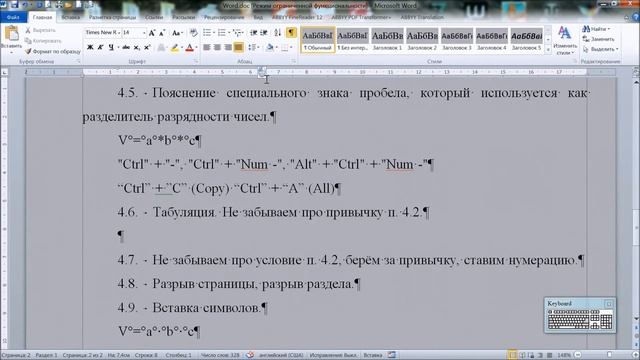Toggle Bold (Ж) formatting
The image size is (640, 360).
tap(90, 48)
